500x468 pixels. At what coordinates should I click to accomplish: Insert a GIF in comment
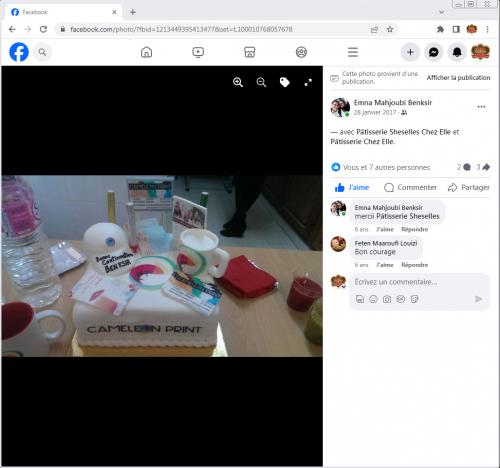401,299
